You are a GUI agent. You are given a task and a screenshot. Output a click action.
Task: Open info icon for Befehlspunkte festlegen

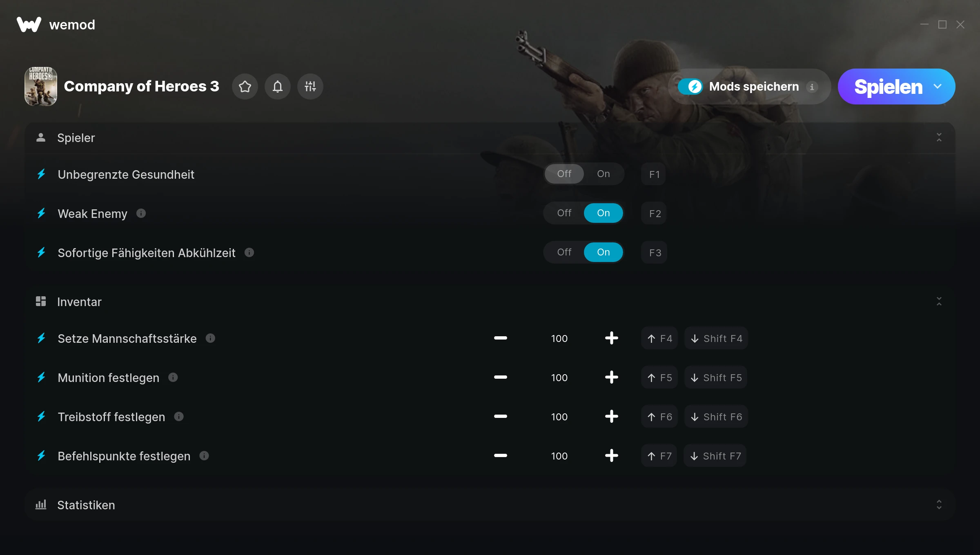coord(204,456)
